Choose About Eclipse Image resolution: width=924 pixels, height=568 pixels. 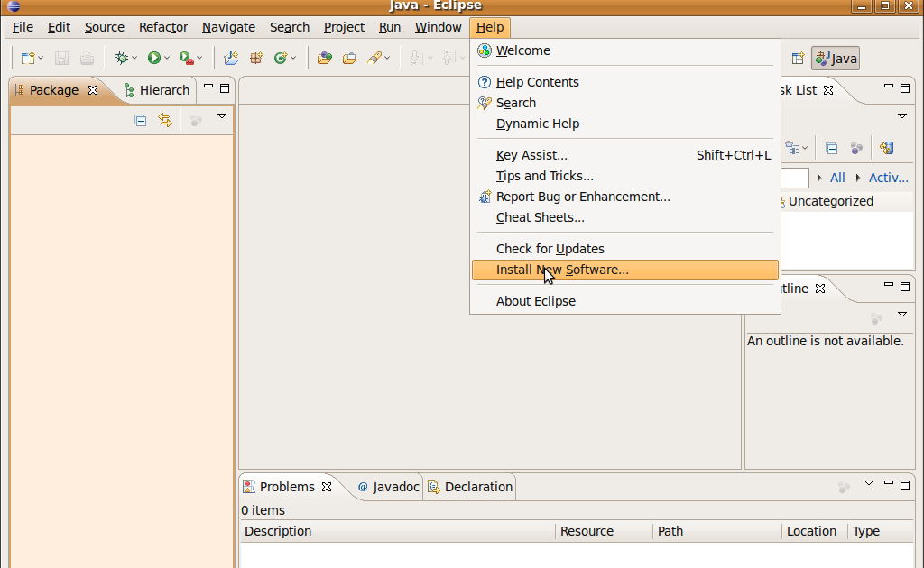pyautogui.click(x=625, y=301)
